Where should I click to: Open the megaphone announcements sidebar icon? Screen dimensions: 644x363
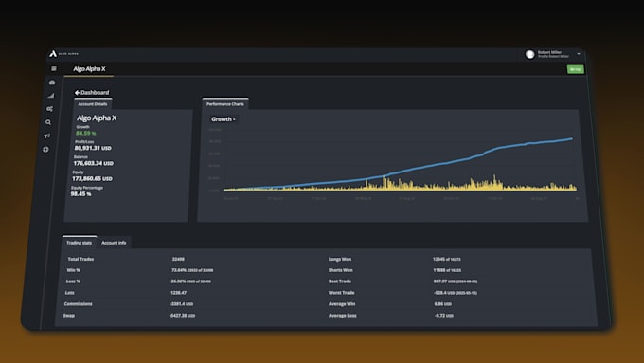pyautogui.click(x=47, y=136)
